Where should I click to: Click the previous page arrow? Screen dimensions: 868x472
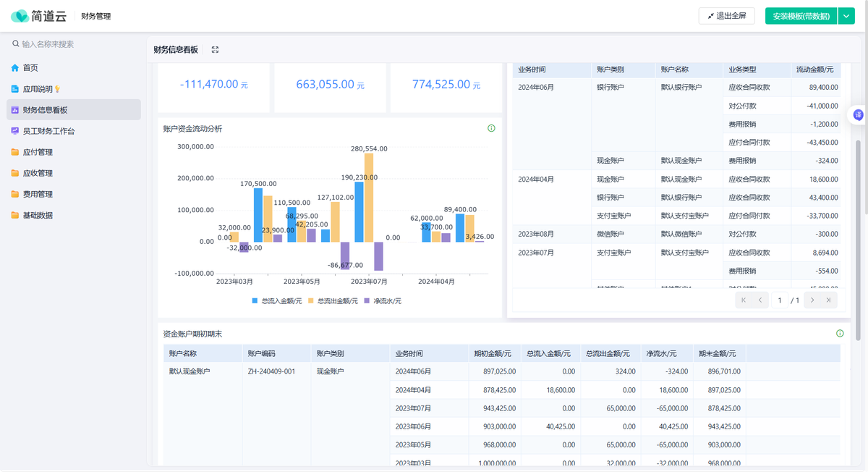click(760, 300)
